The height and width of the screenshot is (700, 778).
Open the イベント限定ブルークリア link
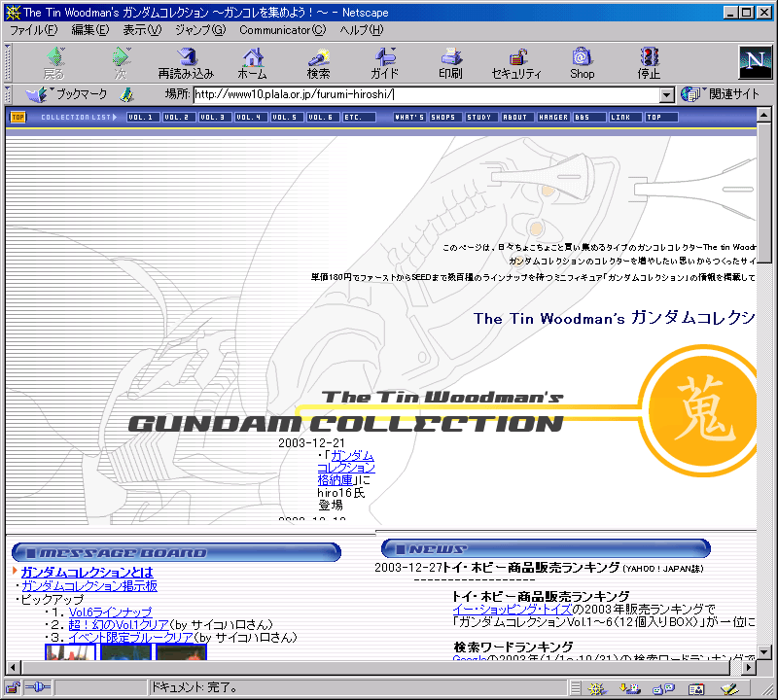pos(130,637)
